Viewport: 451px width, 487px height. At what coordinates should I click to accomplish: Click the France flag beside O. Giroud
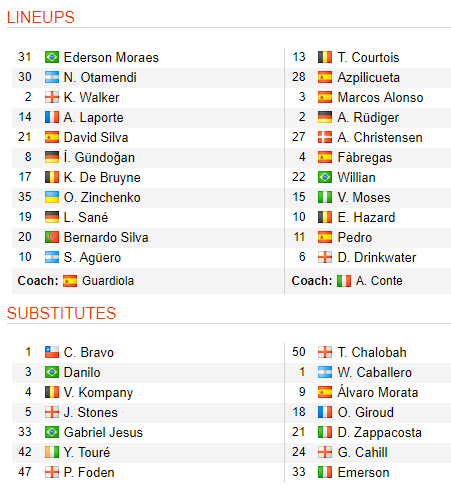[x=325, y=412]
